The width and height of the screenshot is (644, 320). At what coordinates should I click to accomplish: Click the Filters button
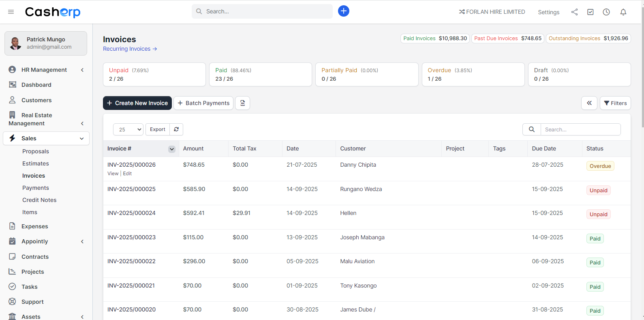[x=615, y=103]
